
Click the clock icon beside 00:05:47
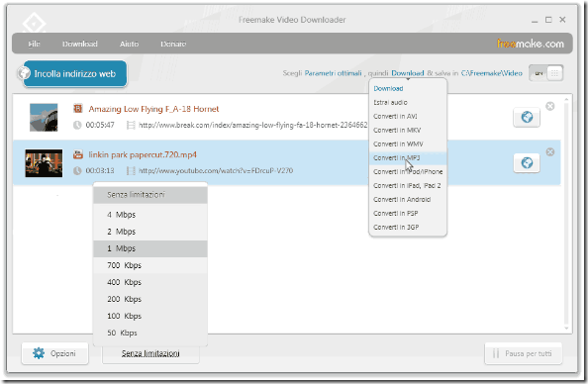77,126
